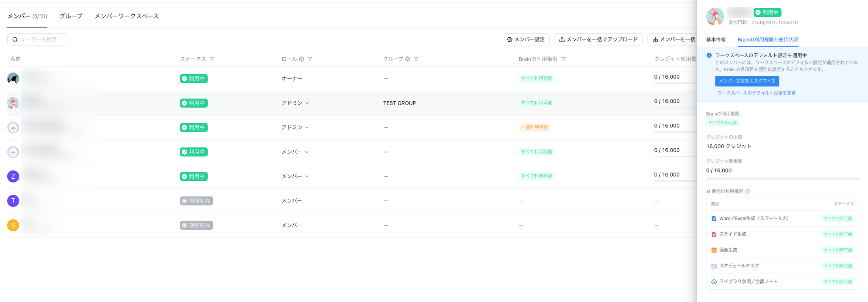868x302 pixels.
Task: Open the ロール column filter icon
Action: (310, 59)
